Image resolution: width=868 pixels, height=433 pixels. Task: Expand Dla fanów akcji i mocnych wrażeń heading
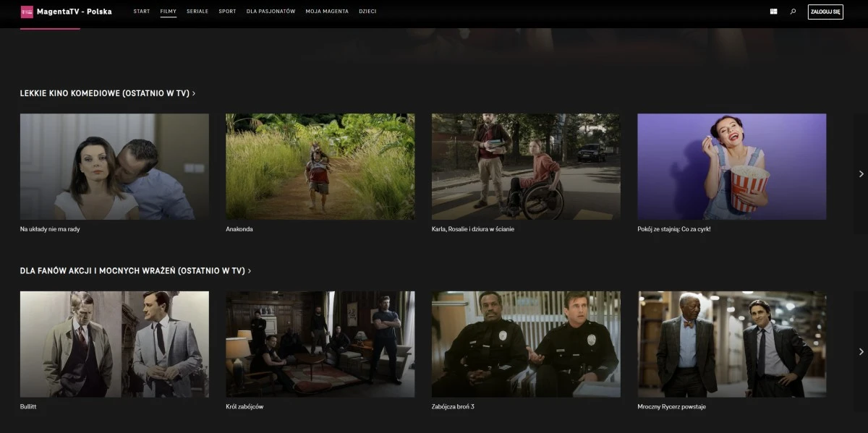click(135, 271)
